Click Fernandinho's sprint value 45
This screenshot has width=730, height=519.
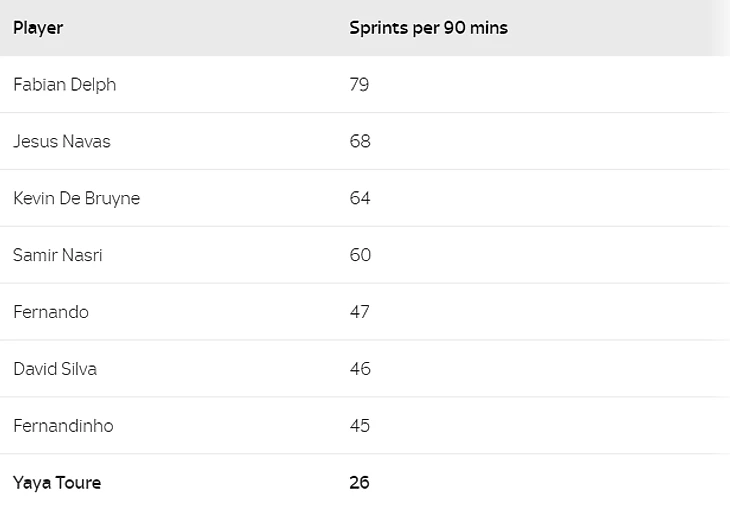359,426
